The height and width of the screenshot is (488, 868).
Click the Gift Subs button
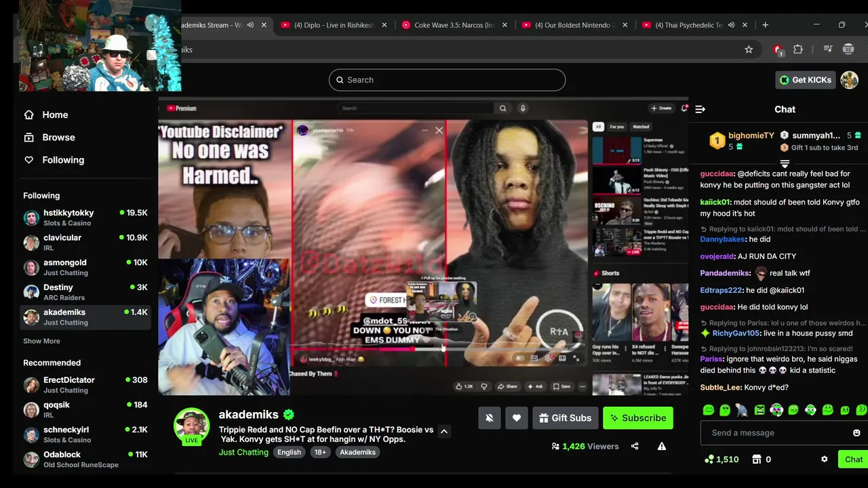(x=565, y=418)
